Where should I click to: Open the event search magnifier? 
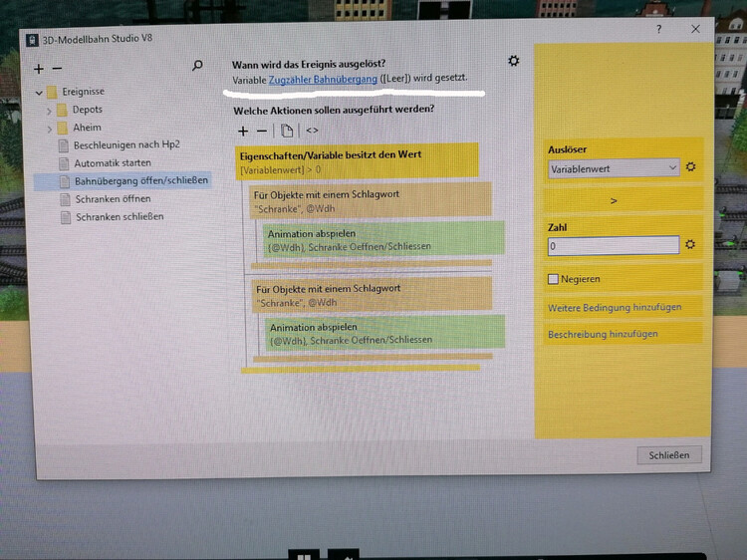pos(197,66)
